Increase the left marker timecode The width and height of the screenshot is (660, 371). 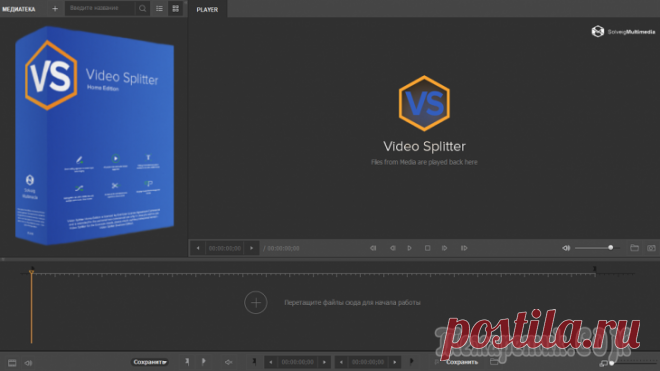coord(324,362)
